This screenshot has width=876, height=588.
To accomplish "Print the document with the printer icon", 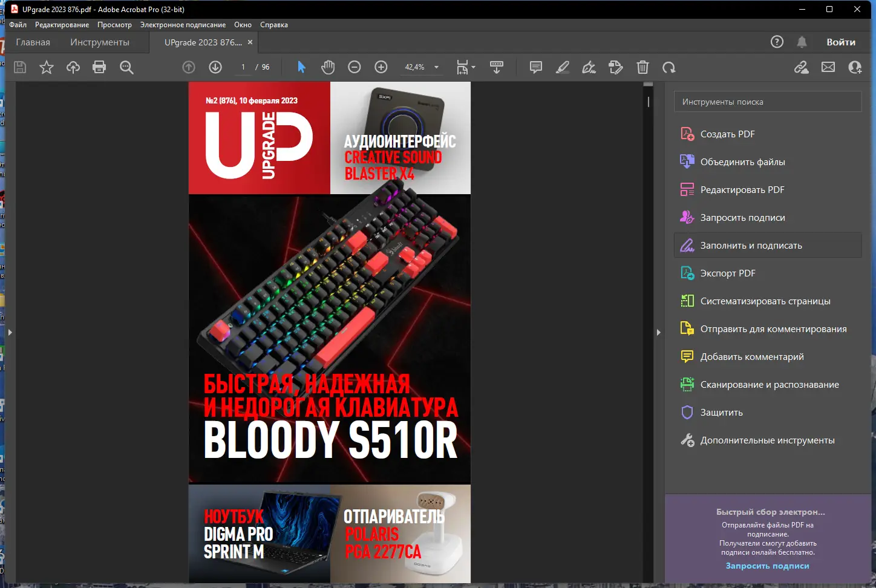I will (x=99, y=67).
